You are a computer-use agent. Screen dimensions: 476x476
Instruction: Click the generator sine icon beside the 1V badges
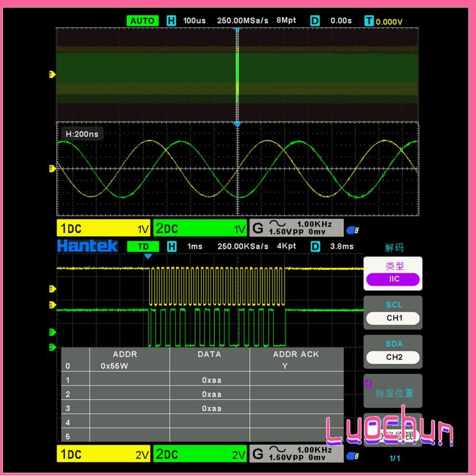click(x=278, y=224)
